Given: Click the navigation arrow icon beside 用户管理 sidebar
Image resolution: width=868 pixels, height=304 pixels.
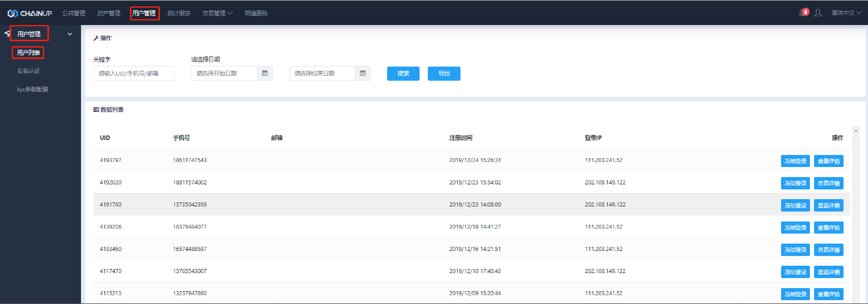Looking at the screenshot, I should coord(7,33).
